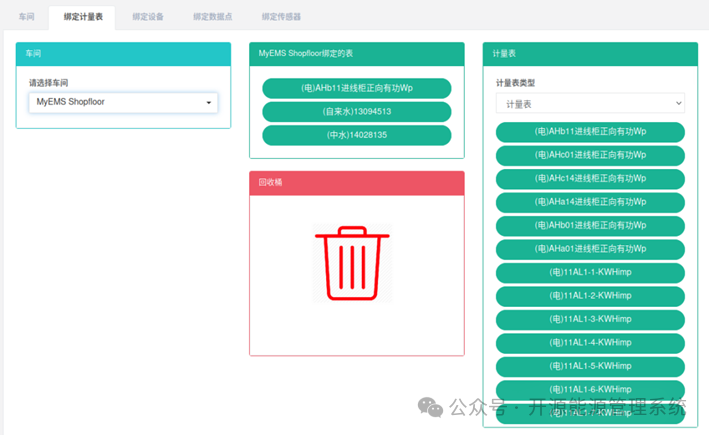Select (电)AHc01进线柜正向有功Wp in the meter list

[x=590, y=155]
